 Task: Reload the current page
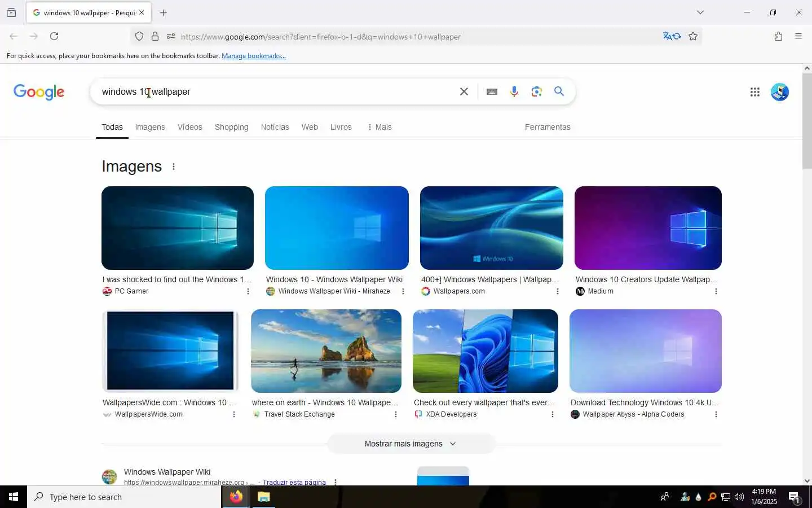[54, 36]
